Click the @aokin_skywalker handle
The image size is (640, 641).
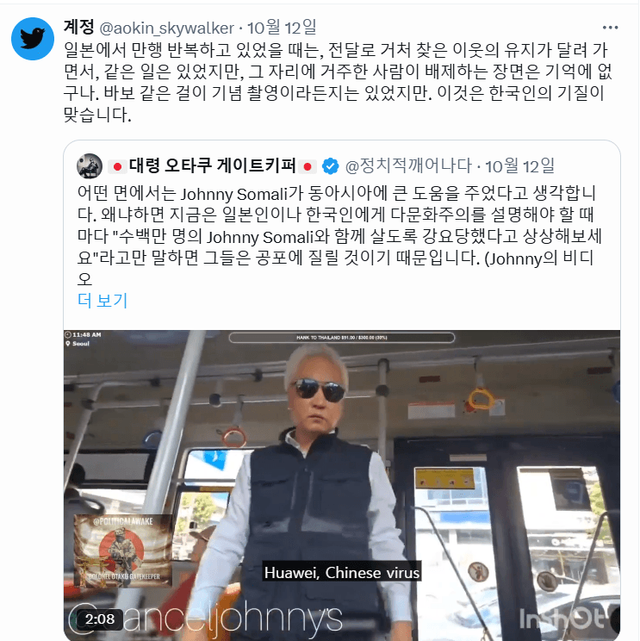167,28
